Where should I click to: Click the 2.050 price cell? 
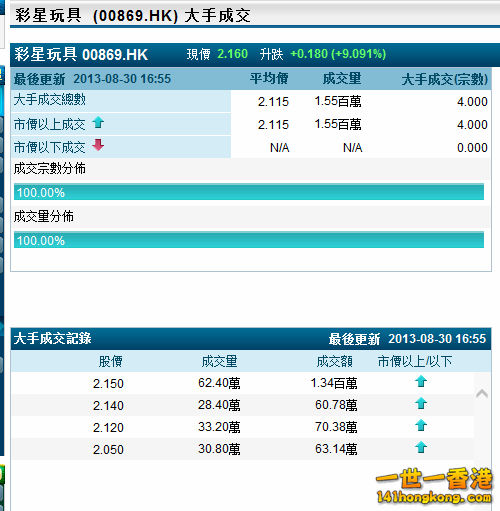(x=108, y=450)
